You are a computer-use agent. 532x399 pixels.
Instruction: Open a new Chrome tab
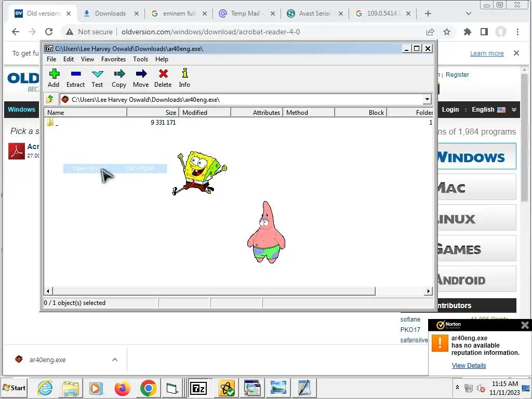(x=428, y=14)
